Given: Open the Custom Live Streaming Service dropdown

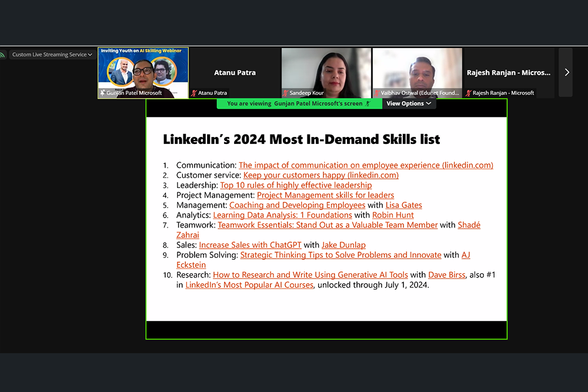Looking at the screenshot, I should (52, 54).
